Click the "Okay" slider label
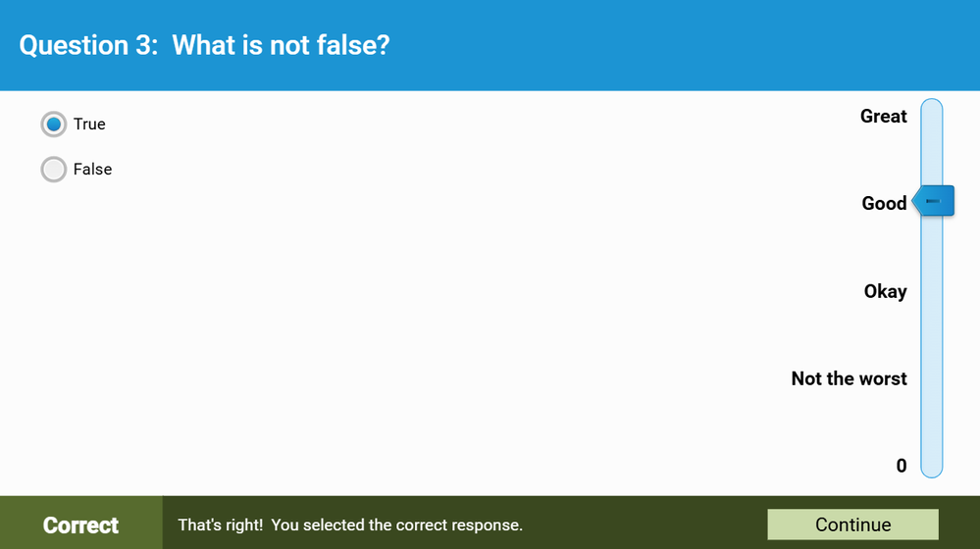This screenshot has height=549, width=980. 885,291
